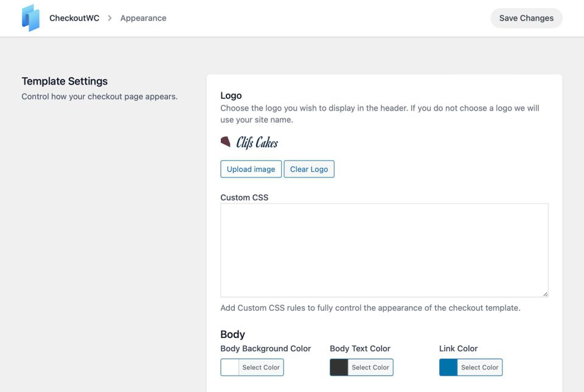Open Select Color for Link Color

(x=480, y=368)
